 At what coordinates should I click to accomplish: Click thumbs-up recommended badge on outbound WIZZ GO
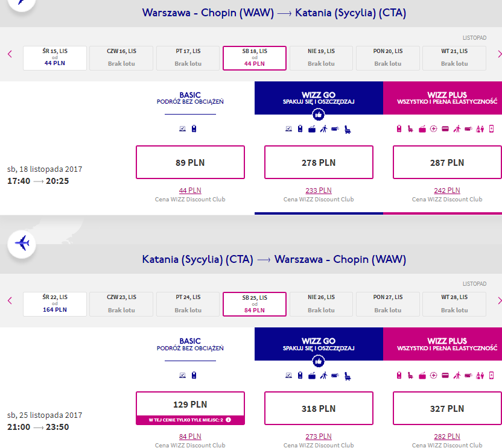[319, 115]
